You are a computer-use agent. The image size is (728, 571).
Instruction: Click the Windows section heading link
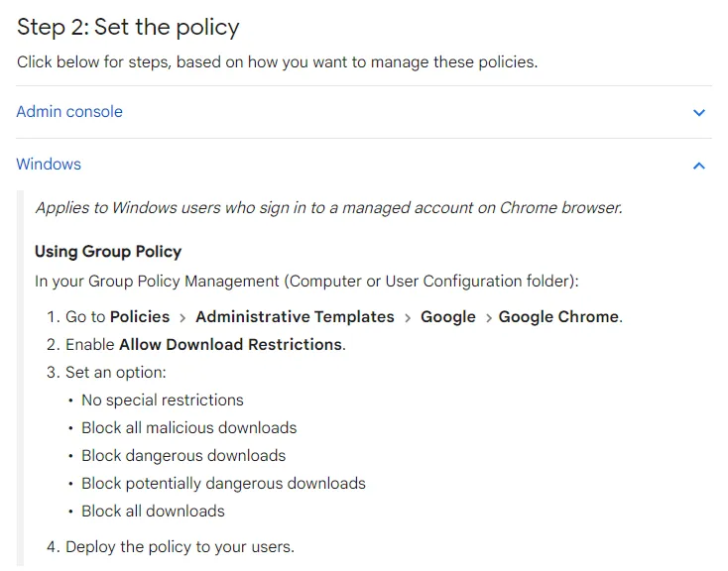click(x=49, y=165)
